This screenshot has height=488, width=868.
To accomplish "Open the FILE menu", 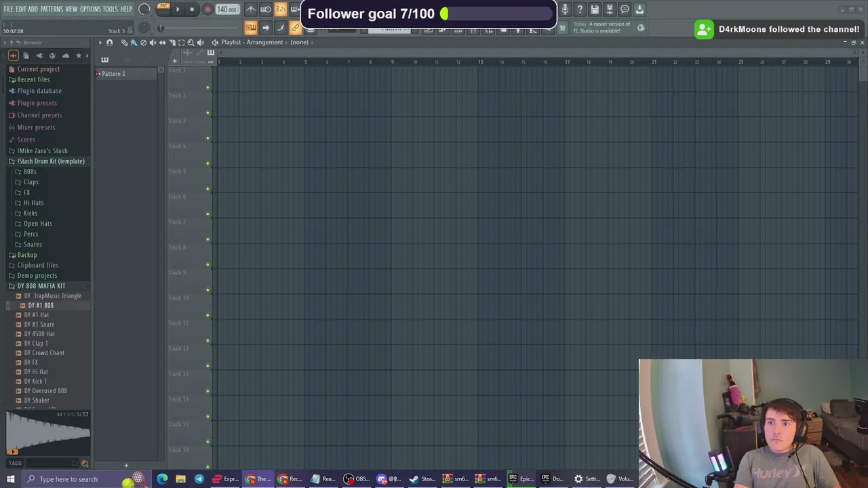I will [x=8, y=9].
